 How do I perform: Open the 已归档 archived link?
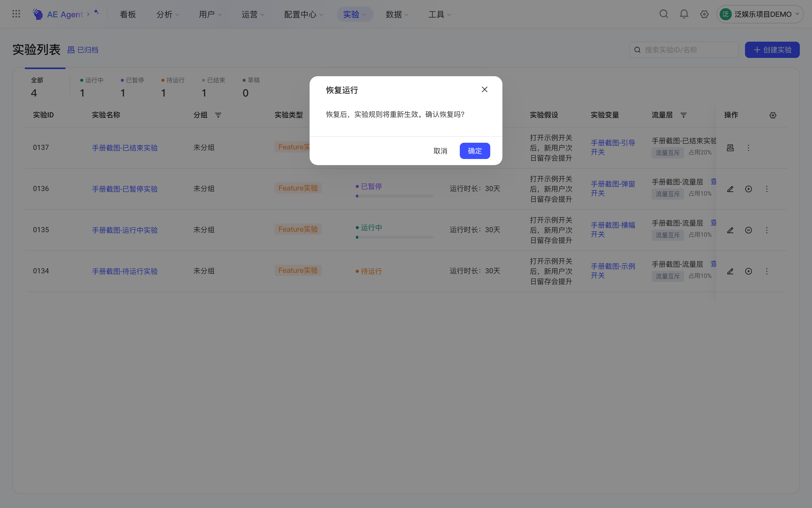click(83, 50)
